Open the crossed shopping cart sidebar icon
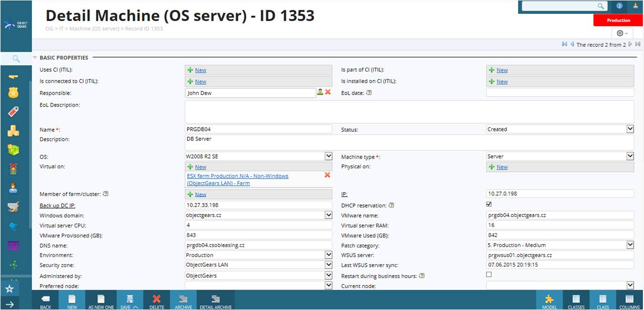The height and width of the screenshot is (310, 644). [13, 207]
